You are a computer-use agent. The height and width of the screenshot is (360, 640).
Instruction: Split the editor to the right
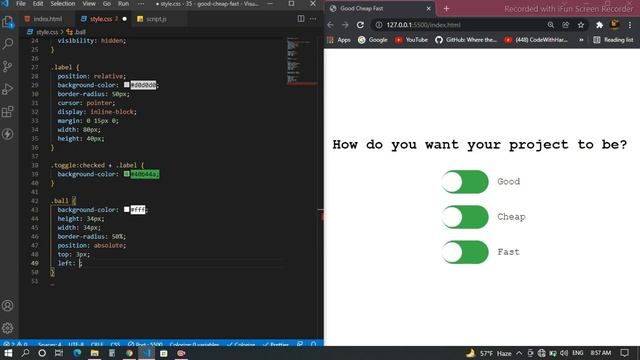(x=301, y=18)
